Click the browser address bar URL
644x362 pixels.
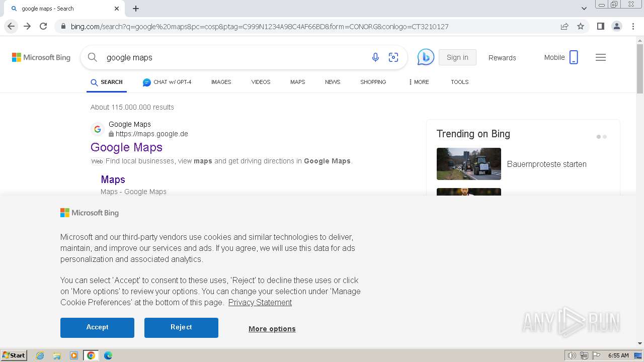coord(259,26)
